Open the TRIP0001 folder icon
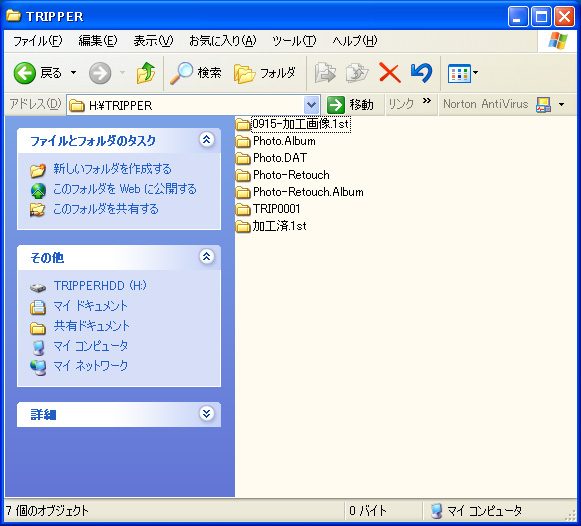 click(243, 209)
